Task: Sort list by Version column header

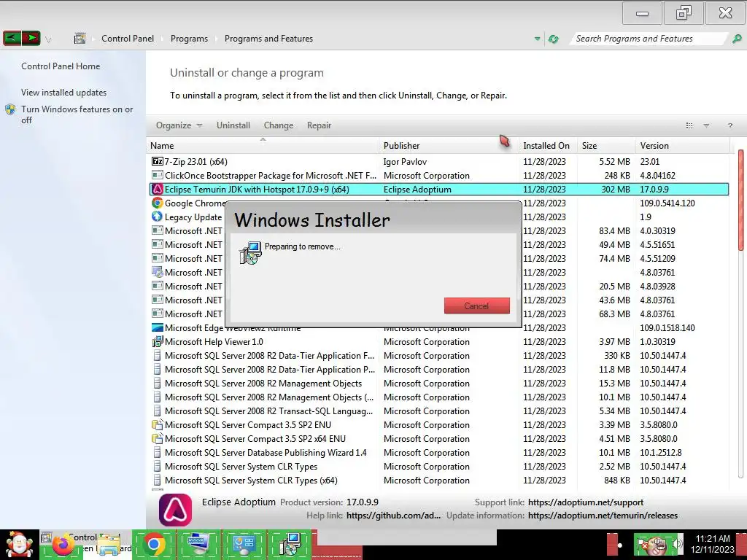Action: coord(682,146)
